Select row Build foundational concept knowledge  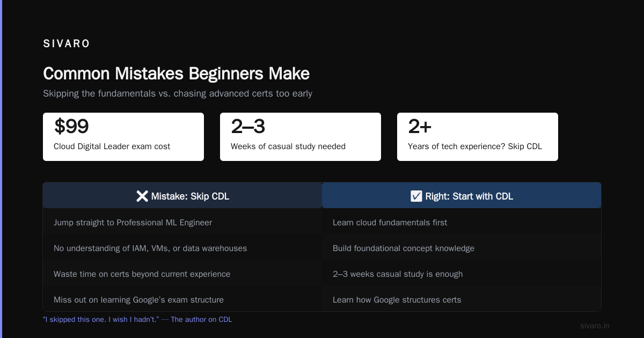point(462,248)
